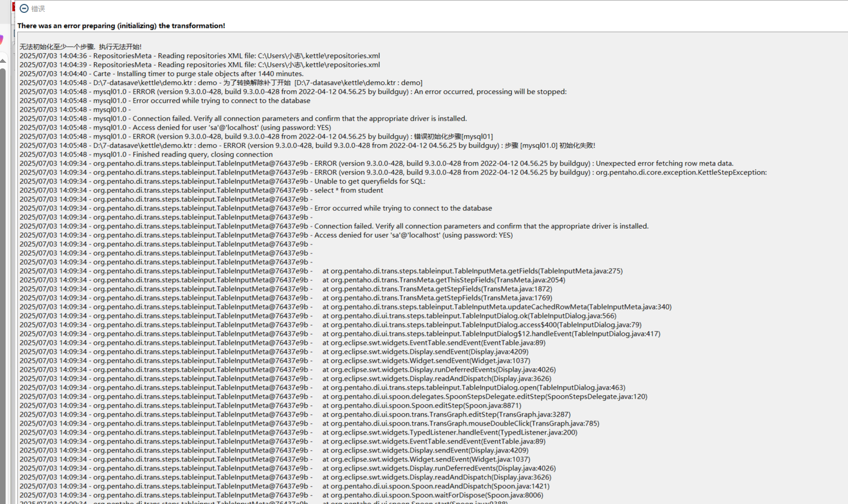
Task: Click the 'Finished reading query, closing connection' line
Action: [146, 154]
